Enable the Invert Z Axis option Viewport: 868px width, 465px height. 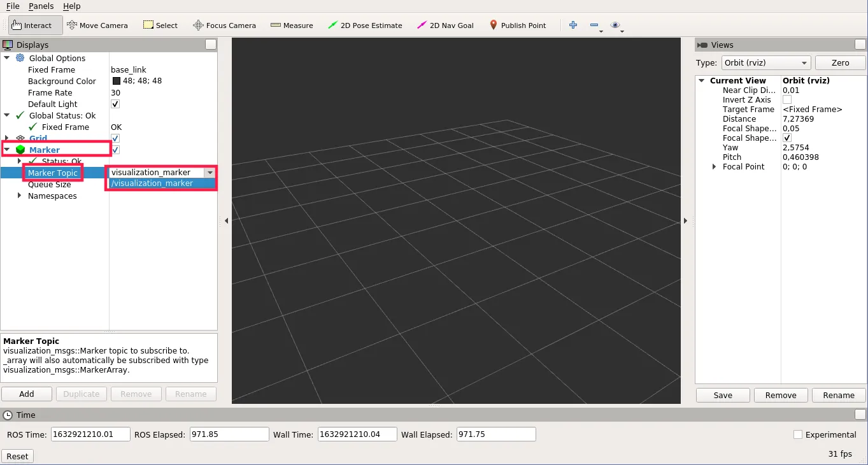click(787, 99)
